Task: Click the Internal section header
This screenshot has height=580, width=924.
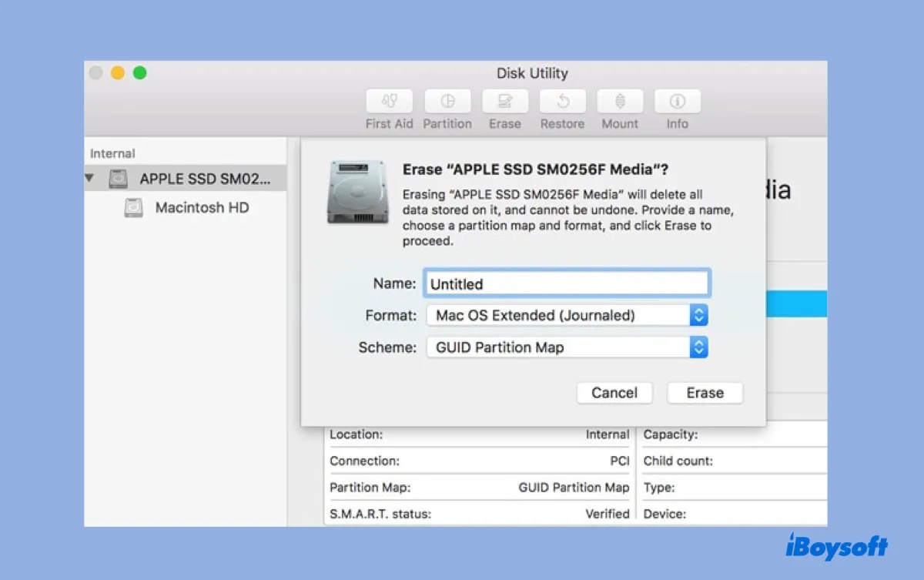Action: coord(112,153)
